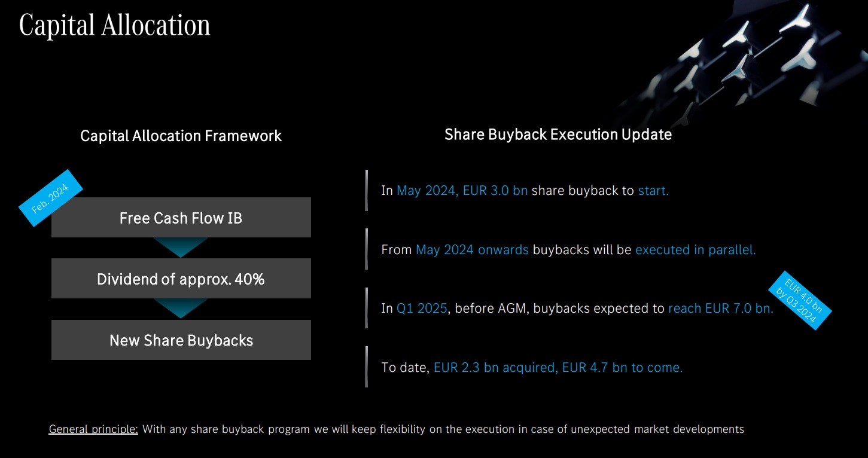
Task: Click the EUR 2.3 bn acquired text
Action: coord(495,367)
